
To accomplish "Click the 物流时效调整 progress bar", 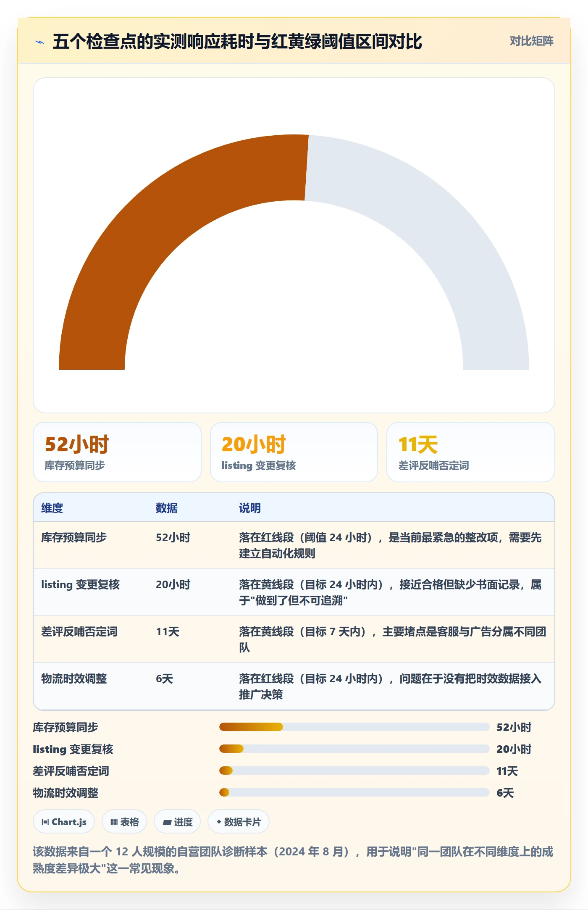I will tap(354, 792).
